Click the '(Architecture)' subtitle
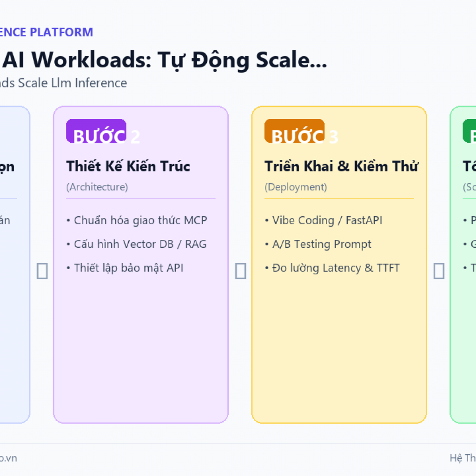 97,187
